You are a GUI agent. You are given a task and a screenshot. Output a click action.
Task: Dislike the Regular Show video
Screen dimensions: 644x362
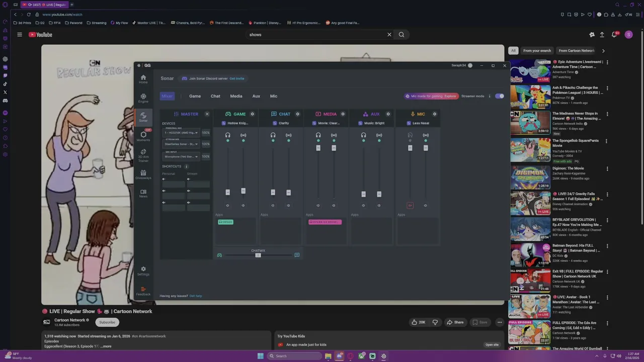click(x=435, y=322)
